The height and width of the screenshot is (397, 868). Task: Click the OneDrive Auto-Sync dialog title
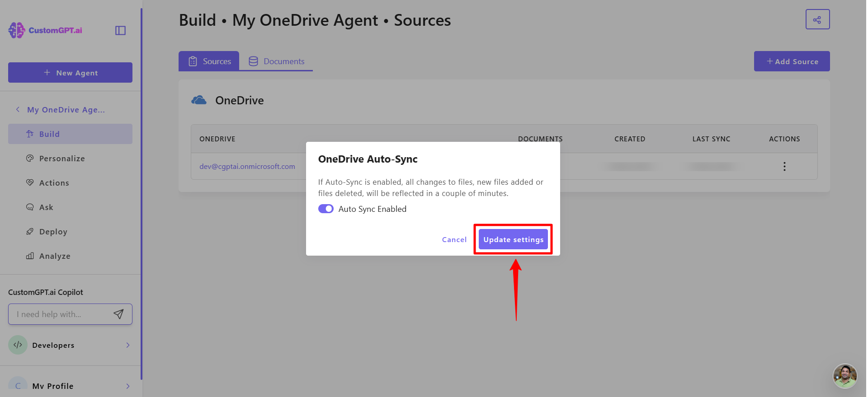(368, 159)
